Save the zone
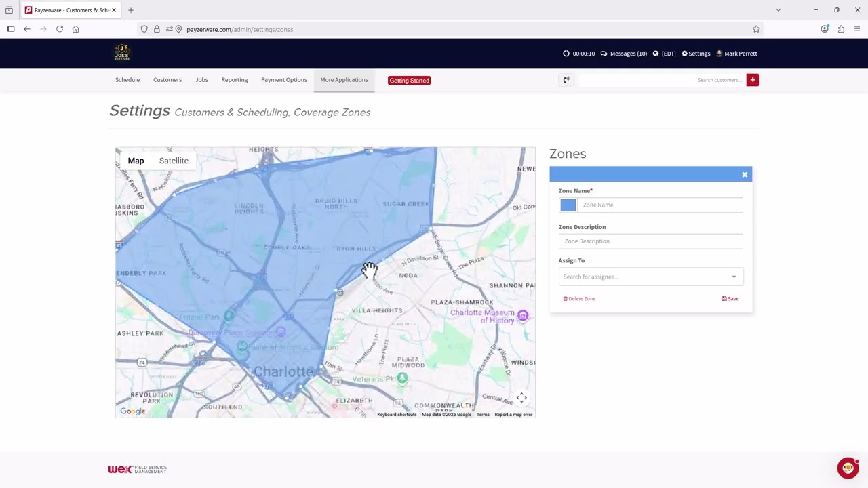Viewport: 868px width, 488px height. 730,299
